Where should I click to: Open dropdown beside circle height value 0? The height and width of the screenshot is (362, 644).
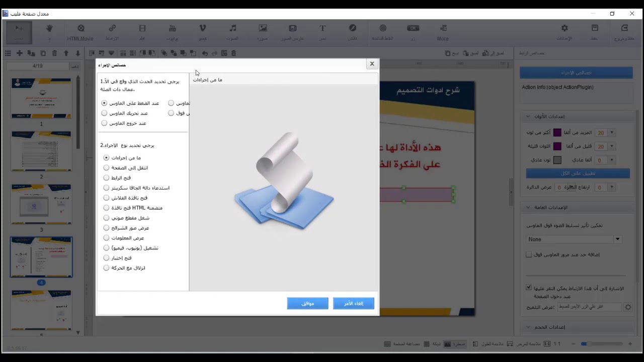click(x=612, y=188)
